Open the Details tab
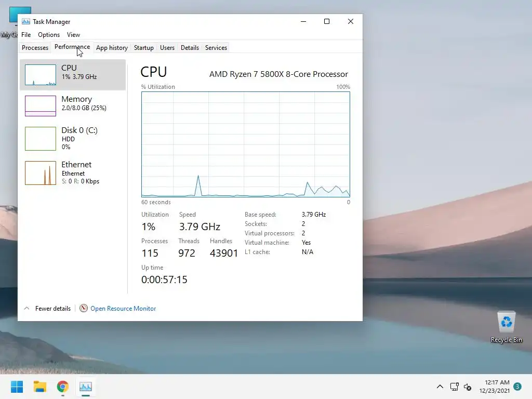Screen dimensions: 532x399 (x=190, y=47)
